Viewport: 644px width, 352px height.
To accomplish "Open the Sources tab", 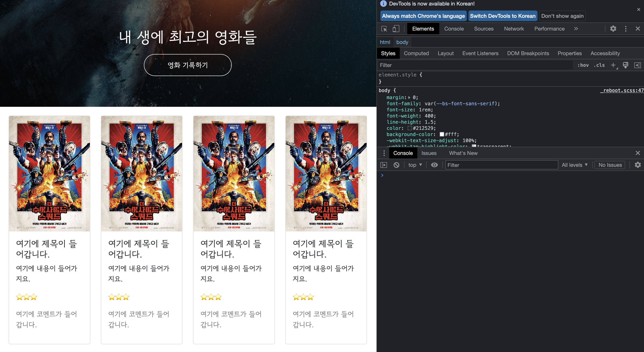I will 484,29.
